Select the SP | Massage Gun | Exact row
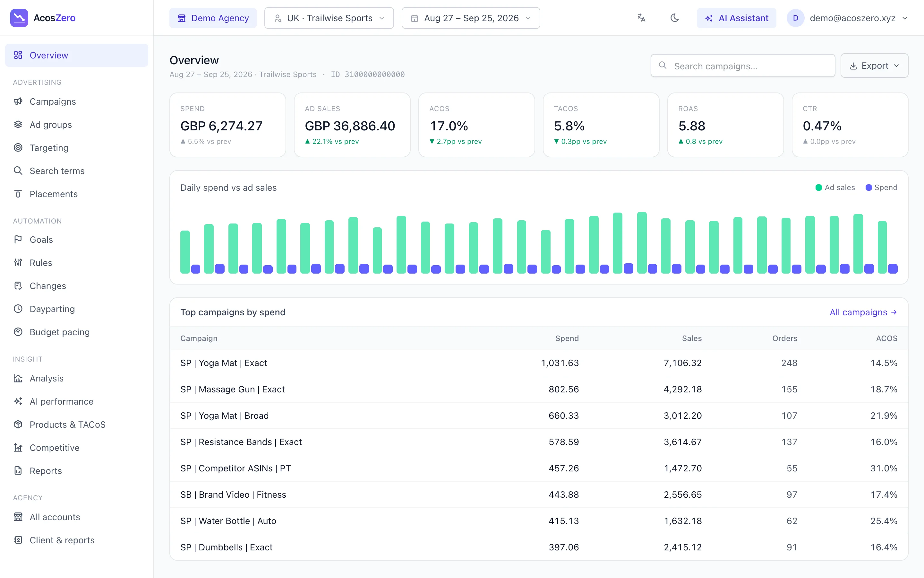 (539, 389)
